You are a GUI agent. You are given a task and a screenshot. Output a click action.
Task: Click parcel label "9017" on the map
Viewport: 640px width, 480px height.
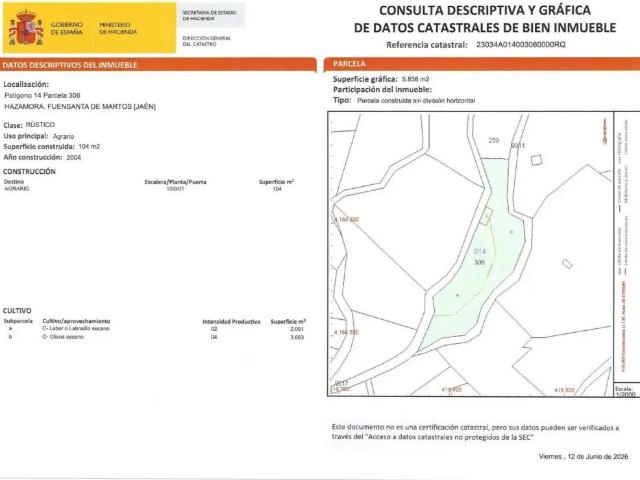point(341,383)
